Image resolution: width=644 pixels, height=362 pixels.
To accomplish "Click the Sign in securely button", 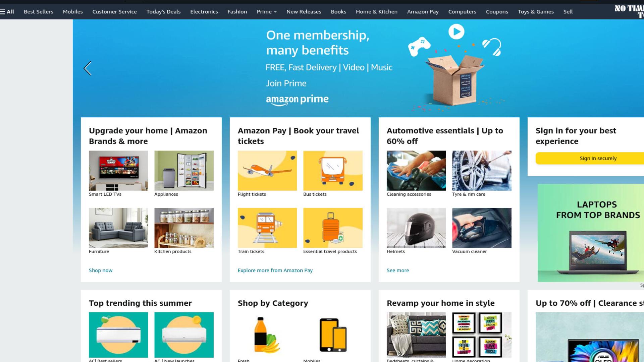I will coord(590,158).
